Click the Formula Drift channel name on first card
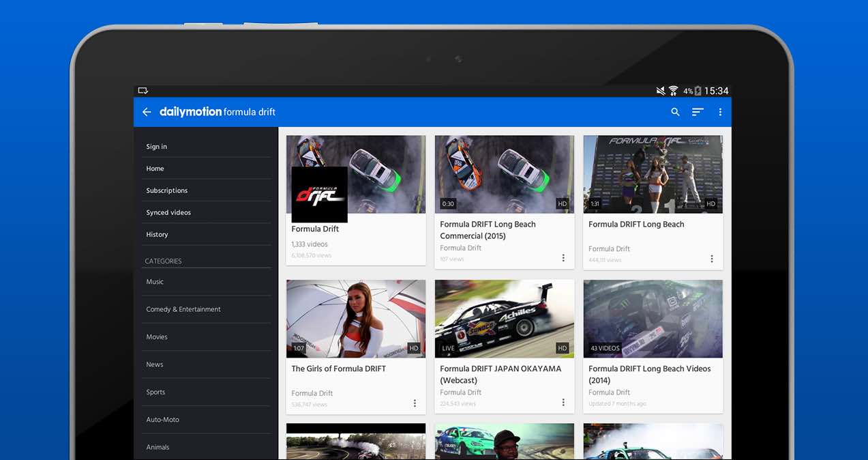The width and height of the screenshot is (868, 460). click(315, 229)
